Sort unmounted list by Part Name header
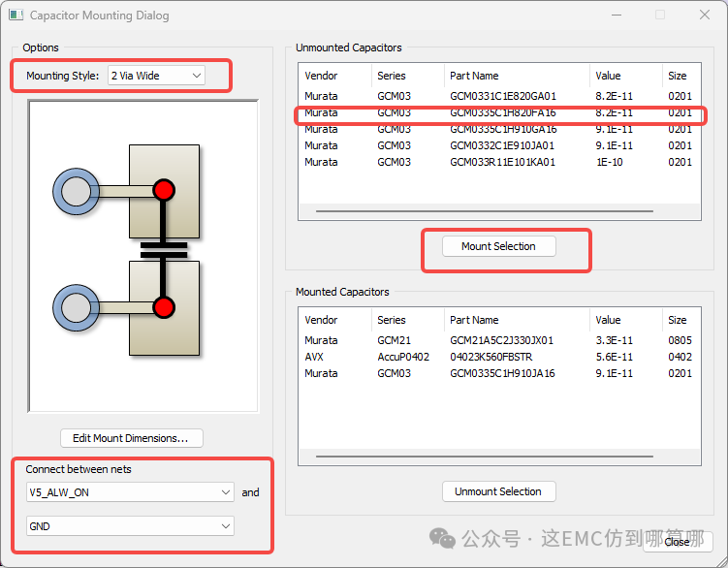The width and height of the screenshot is (728, 568). pos(518,76)
